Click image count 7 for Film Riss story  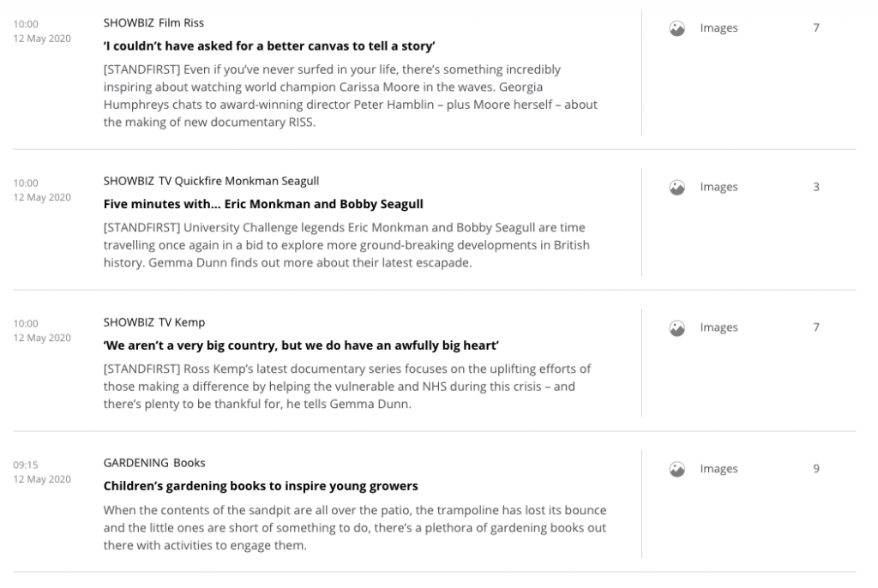pyautogui.click(x=816, y=28)
